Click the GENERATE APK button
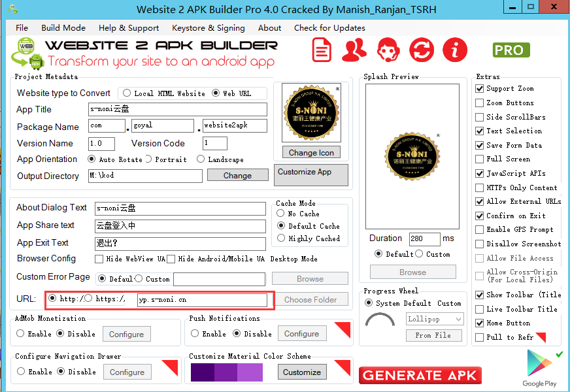This screenshot has width=570, height=392. pyautogui.click(x=420, y=375)
